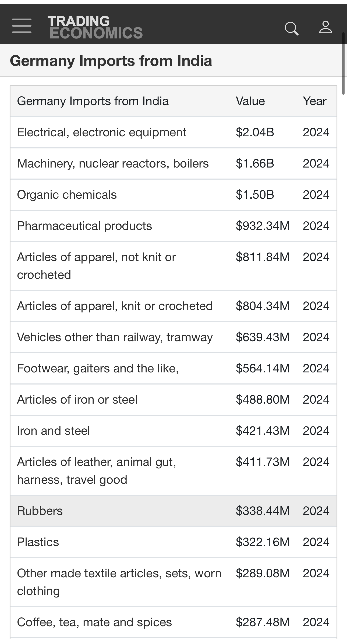Image resolution: width=347 pixels, height=644 pixels.
Task: Select the Iron and steel link
Action: 53,431
